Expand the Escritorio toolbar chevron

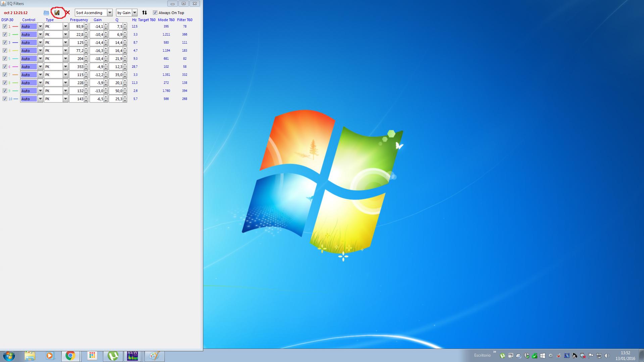[494, 352]
